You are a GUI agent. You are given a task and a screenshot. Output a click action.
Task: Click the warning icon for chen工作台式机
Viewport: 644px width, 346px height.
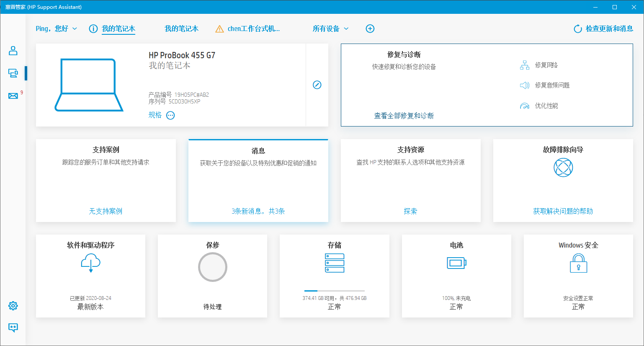(x=219, y=29)
